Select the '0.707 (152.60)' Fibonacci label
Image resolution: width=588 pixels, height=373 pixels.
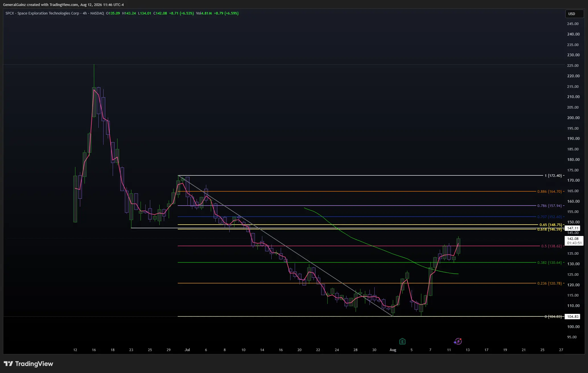549,217
